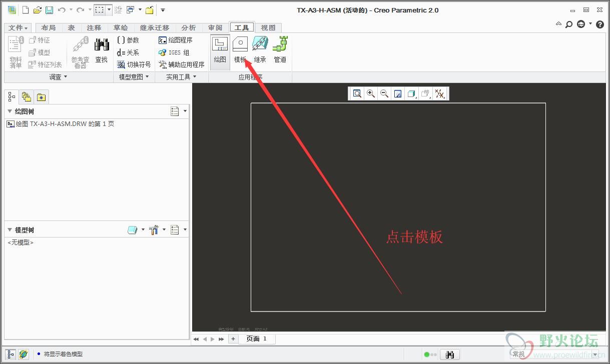
Task: Click the 继承 legacy application
Action: click(260, 50)
